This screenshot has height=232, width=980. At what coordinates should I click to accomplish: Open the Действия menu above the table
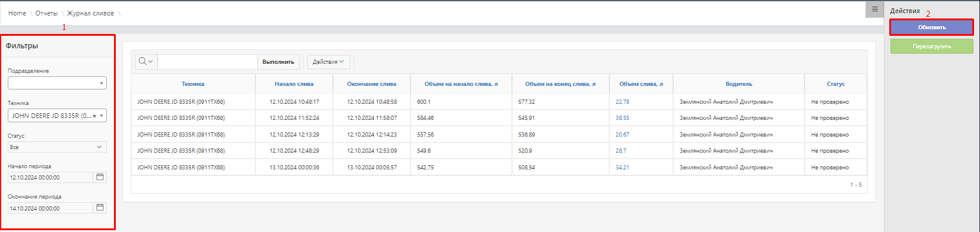(x=328, y=61)
